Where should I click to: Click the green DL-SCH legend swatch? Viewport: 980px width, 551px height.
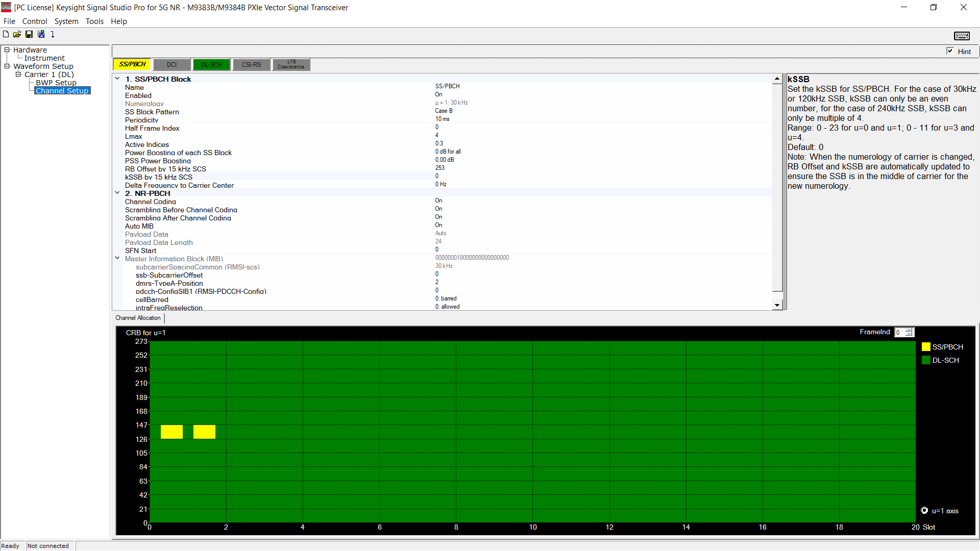926,360
